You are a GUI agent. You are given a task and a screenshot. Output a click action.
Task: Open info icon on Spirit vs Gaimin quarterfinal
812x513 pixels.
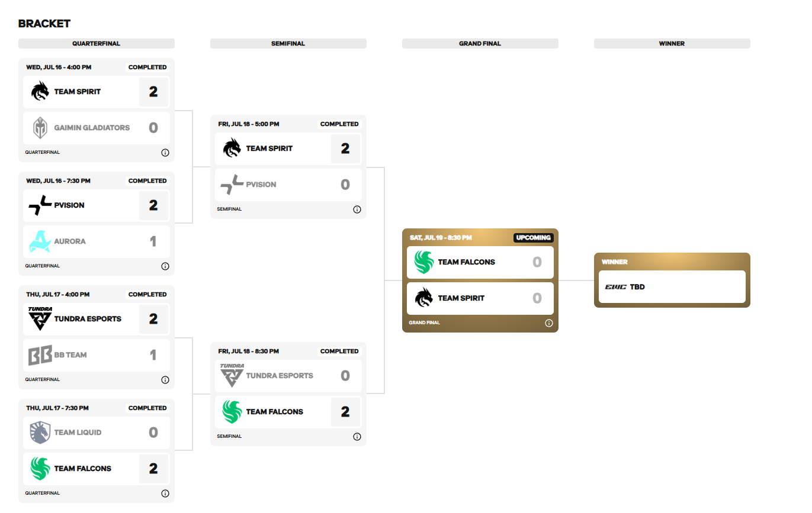pos(165,153)
